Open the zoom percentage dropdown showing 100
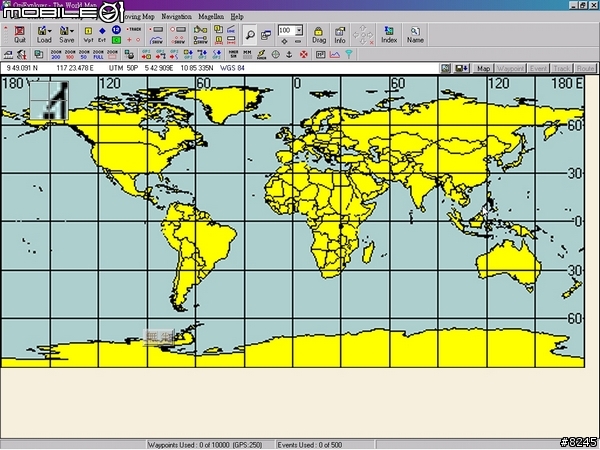Image resolution: width=600 pixels, height=450 pixels. tap(300, 30)
